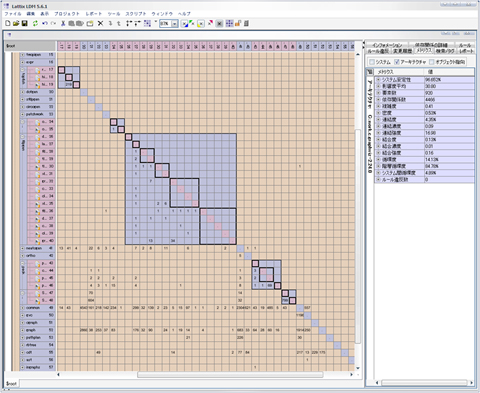Expand the dotgen tree node, row 20
The width and height of the screenshot is (480, 393).
click(x=23, y=92)
